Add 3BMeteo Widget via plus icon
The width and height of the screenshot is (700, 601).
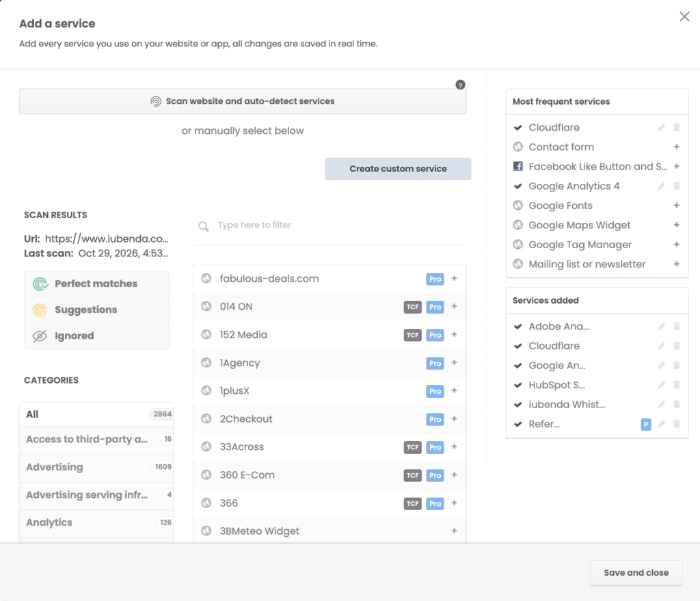(455, 531)
